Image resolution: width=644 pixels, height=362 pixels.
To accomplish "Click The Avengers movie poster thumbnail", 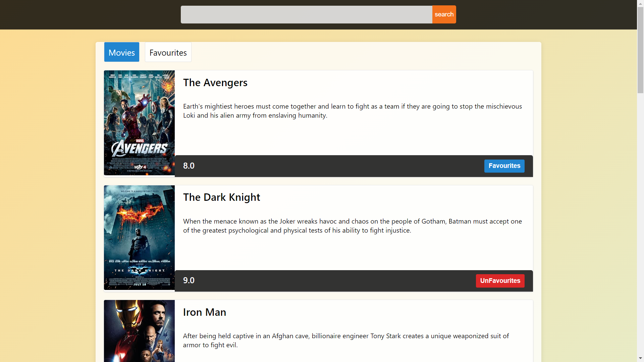I will [x=139, y=122].
